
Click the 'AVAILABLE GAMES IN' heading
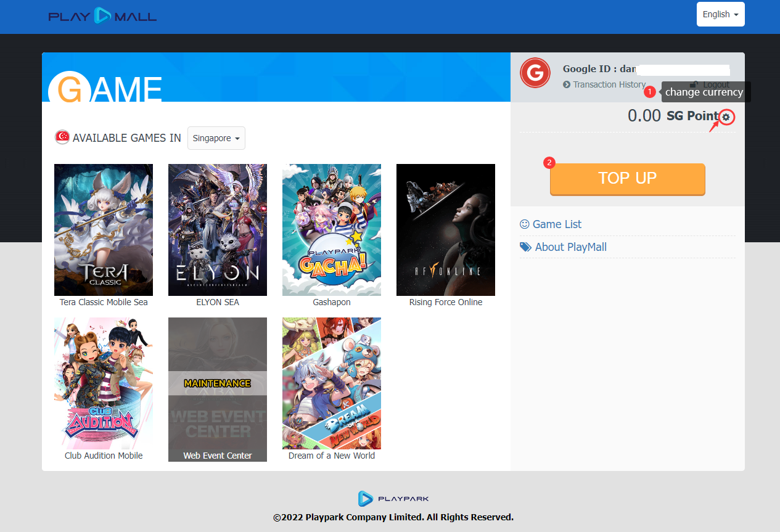pos(127,138)
